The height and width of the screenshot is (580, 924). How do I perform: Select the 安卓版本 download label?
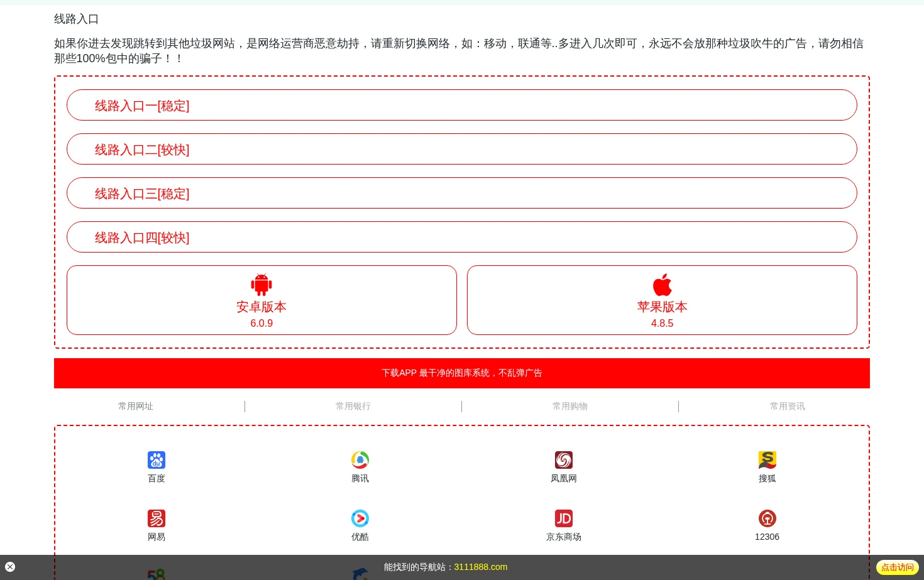[x=261, y=307]
